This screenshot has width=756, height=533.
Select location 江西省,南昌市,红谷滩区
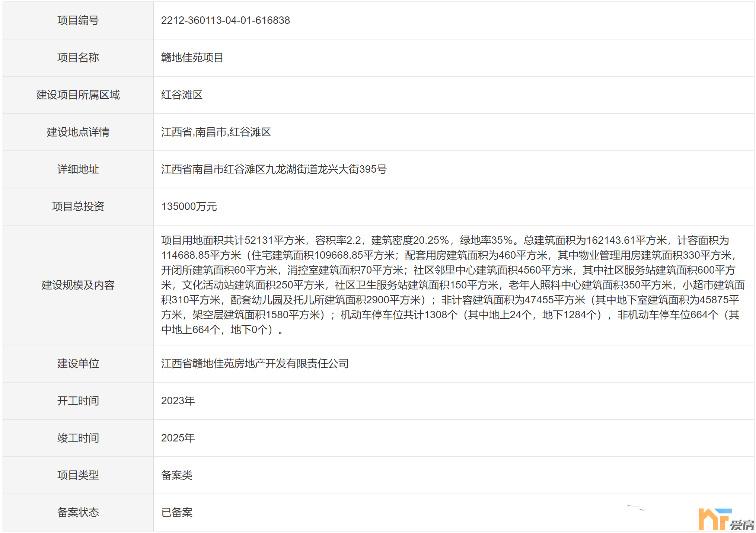(216, 132)
